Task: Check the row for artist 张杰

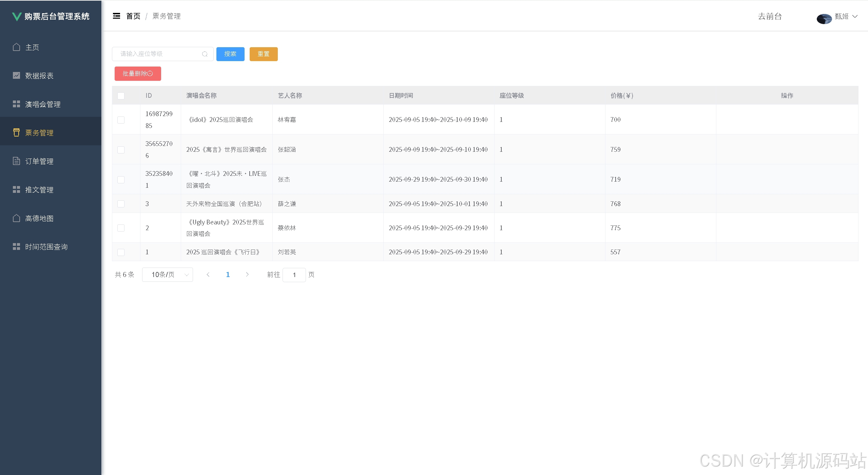Action: 121,180
